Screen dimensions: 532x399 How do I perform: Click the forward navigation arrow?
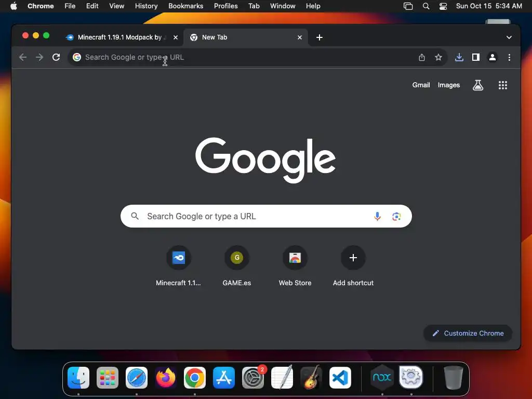click(39, 57)
